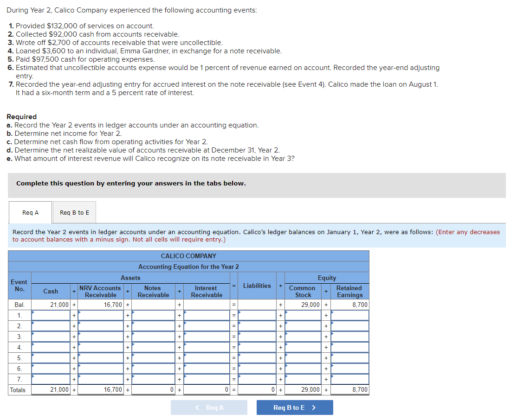Click the Equity group header

coord(327,278)
